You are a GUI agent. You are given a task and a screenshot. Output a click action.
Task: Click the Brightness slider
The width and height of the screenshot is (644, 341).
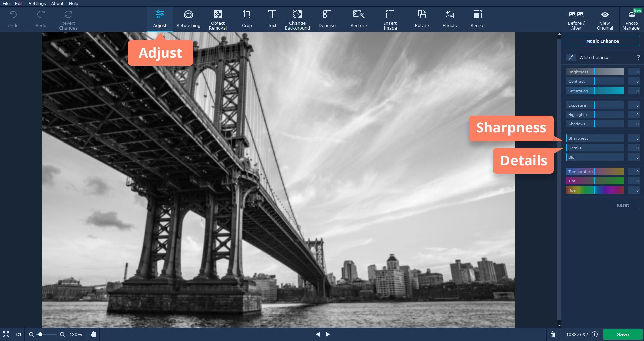click(x=595, y=72)
